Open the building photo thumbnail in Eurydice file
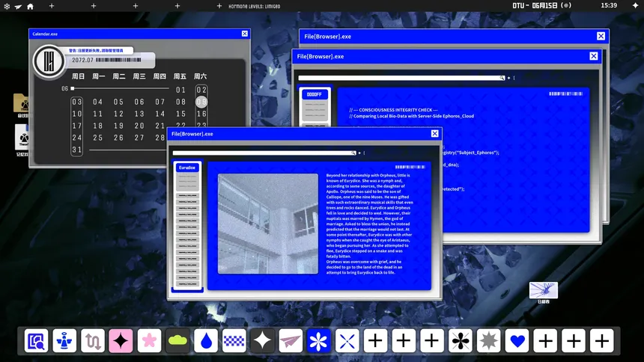The image size is (644, 362). (268, 224)
